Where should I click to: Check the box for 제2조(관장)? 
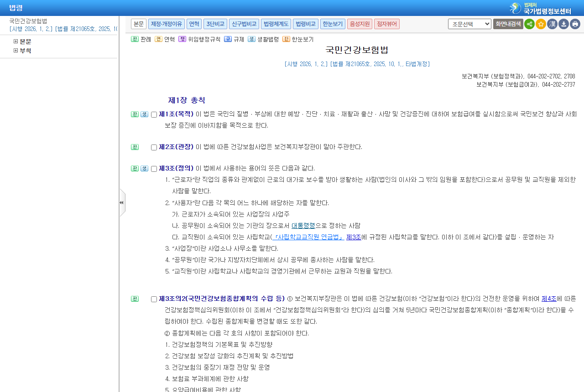click(x=154, y=148)
